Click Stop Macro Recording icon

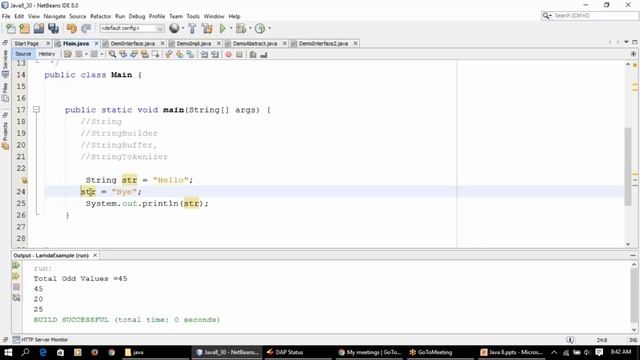coord(240,54)
